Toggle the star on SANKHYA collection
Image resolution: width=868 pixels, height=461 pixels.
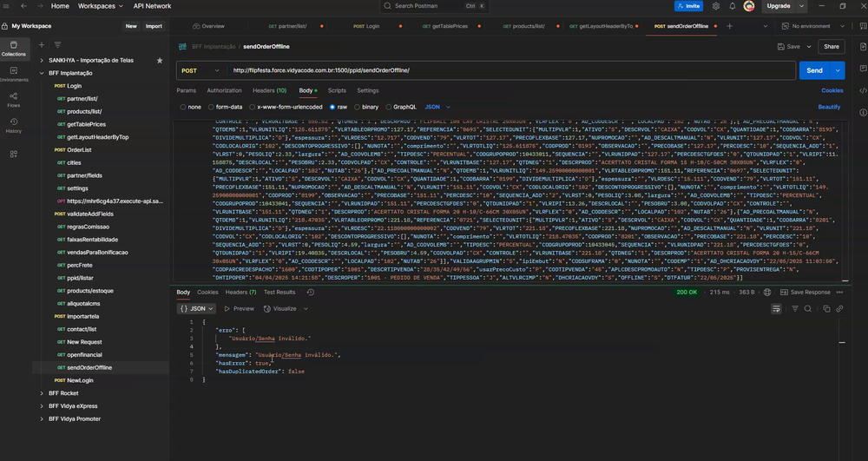pos(160,60)
